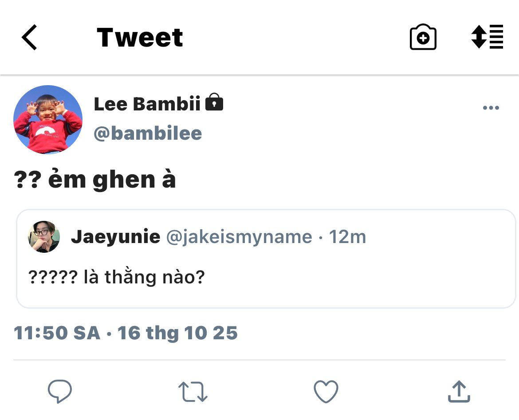This screenshot has height=420, width=519.
Task: Open Jaeyunie's avatar in the quoted tweet
Action: tap(44, 237)
